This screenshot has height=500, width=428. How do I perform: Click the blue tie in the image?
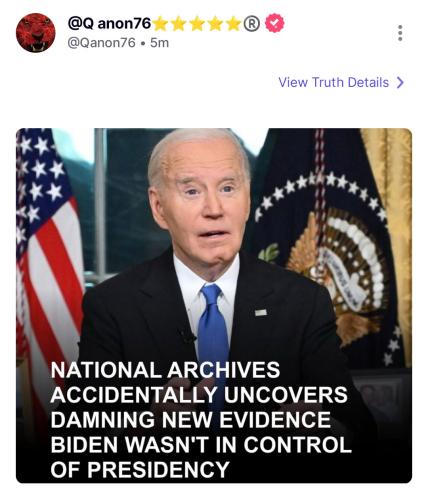(x=213, y=330)
